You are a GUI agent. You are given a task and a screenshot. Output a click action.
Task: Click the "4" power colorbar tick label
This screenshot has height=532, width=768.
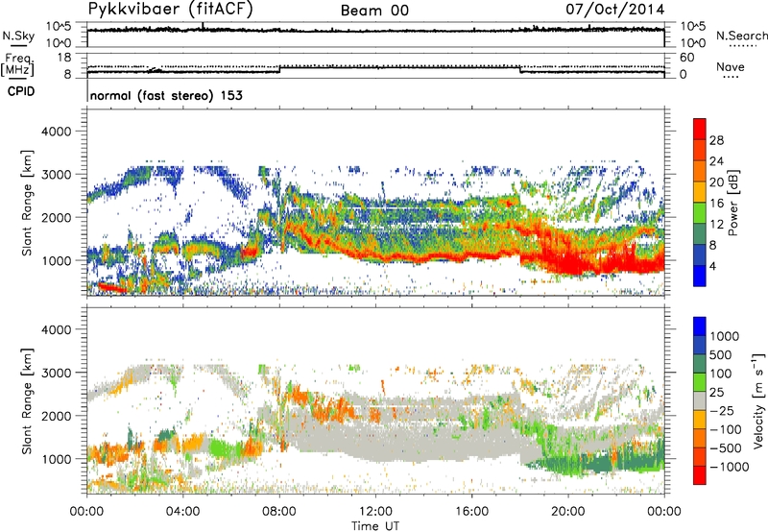[x=713, y=267]
